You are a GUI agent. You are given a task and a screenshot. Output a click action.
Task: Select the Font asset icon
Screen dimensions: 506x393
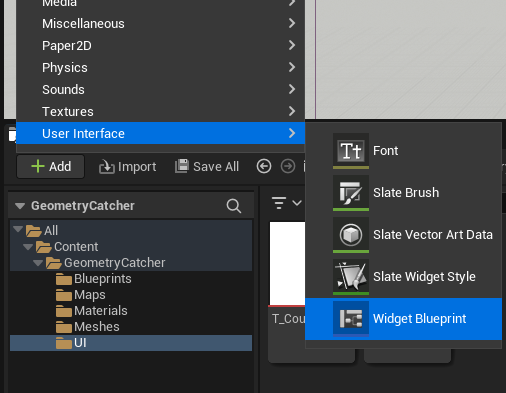tap(351, 151)
